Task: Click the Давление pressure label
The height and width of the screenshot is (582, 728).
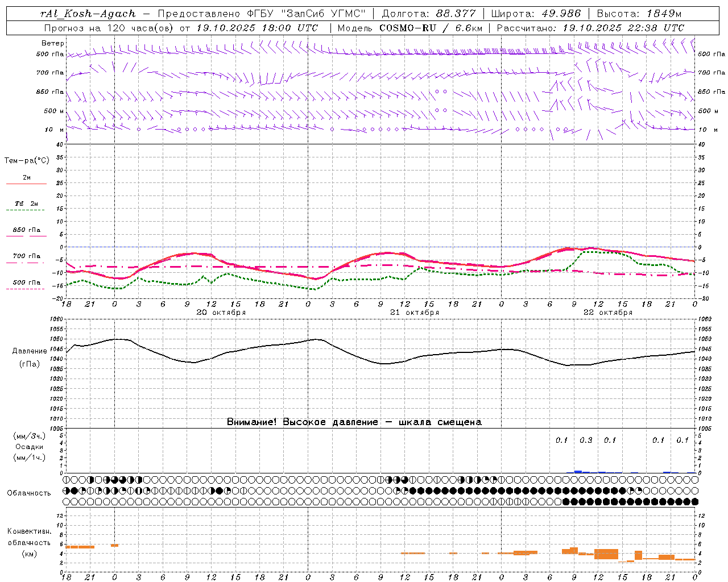Action: [30, 351]
